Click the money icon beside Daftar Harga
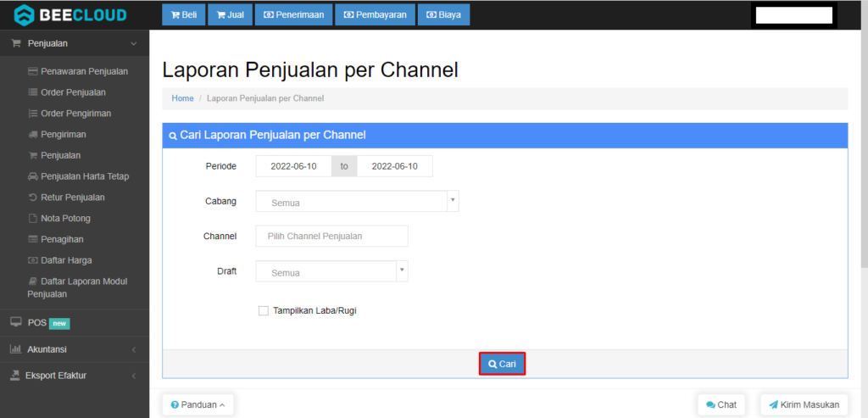 point(33,260)
